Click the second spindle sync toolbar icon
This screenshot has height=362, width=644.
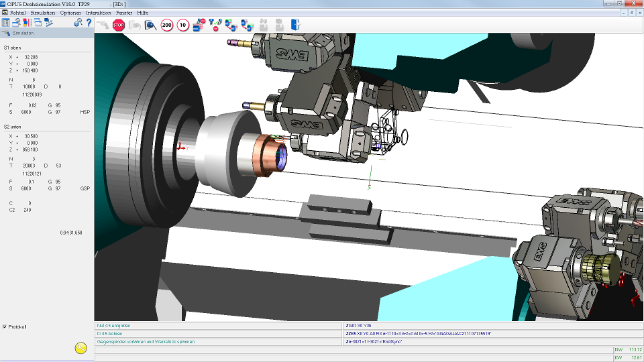point(247,25)
